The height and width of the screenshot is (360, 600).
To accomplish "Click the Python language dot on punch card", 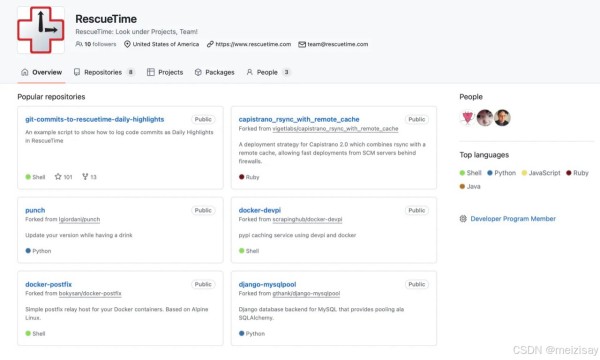I will click(x=28, y=251).
